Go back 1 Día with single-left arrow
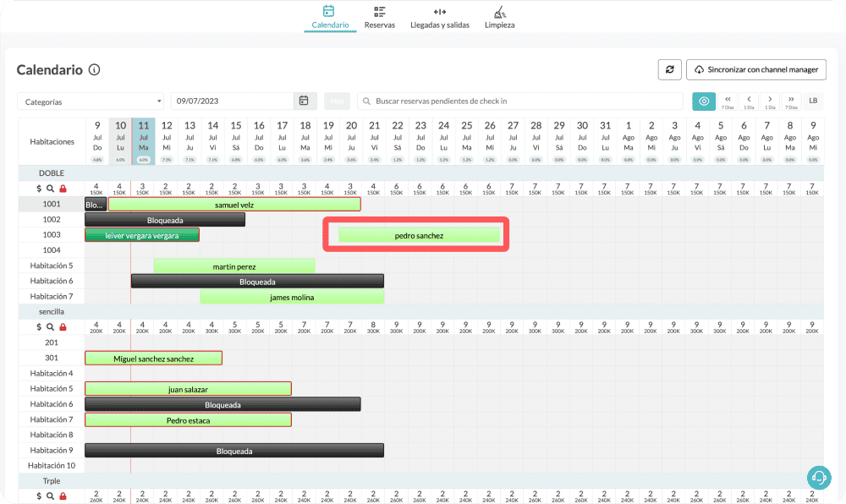 (x=749, y=101)
